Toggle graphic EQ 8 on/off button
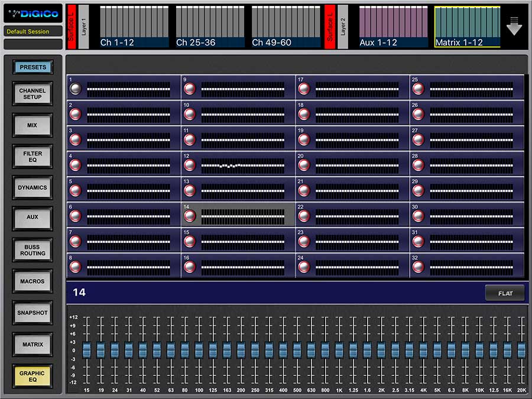This screenshot has height=399, width=532. tap(75, 267)
